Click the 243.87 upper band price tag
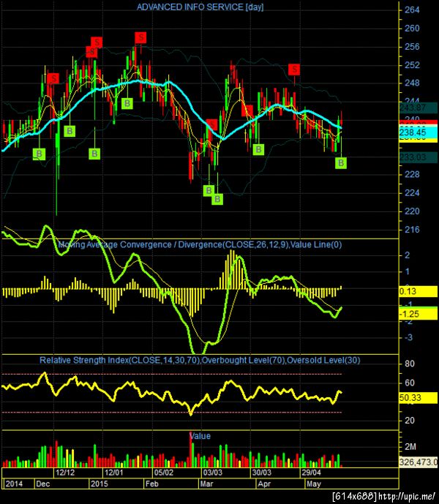 418,108
